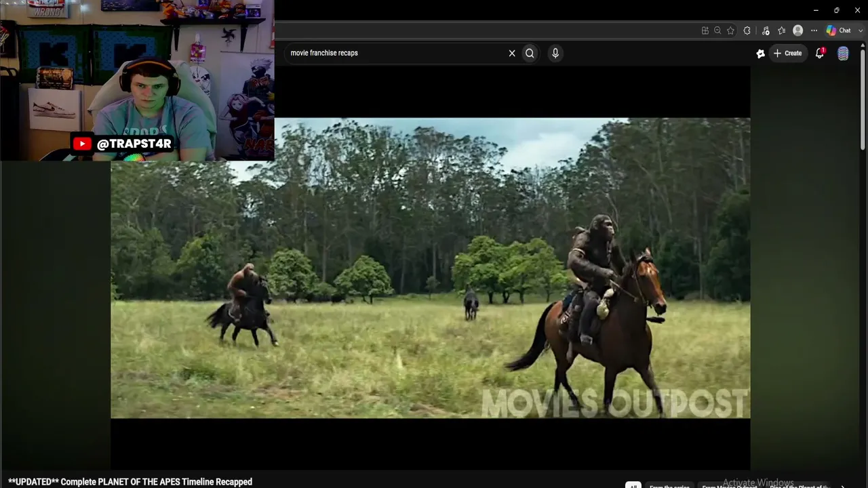
Task: Clear the YouTube search box text
Action: [512, 53]
